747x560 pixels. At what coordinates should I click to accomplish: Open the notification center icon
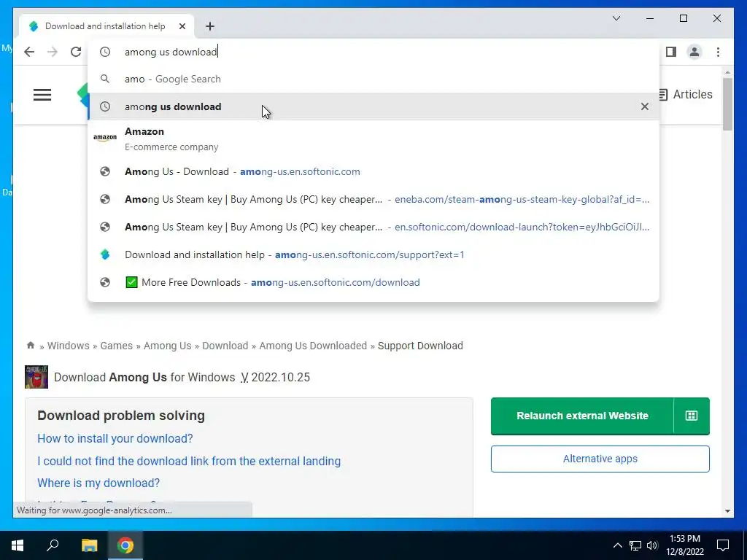pos(723,545)
